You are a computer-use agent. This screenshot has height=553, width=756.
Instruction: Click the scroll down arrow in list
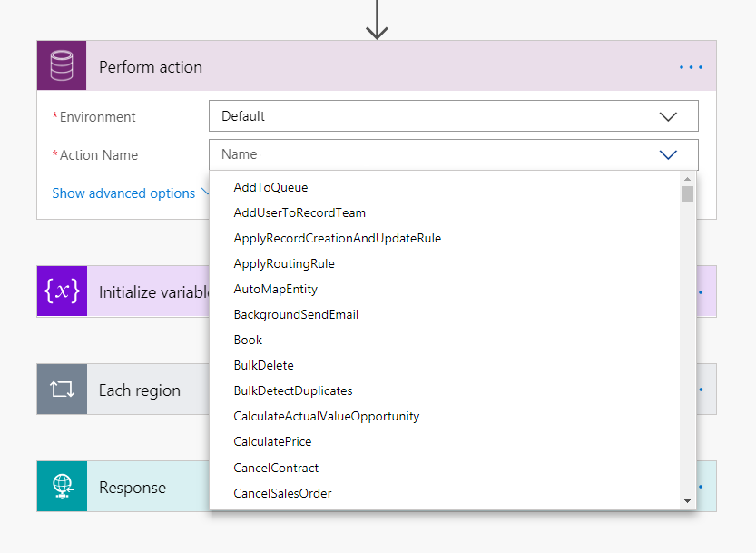point(687,500)
